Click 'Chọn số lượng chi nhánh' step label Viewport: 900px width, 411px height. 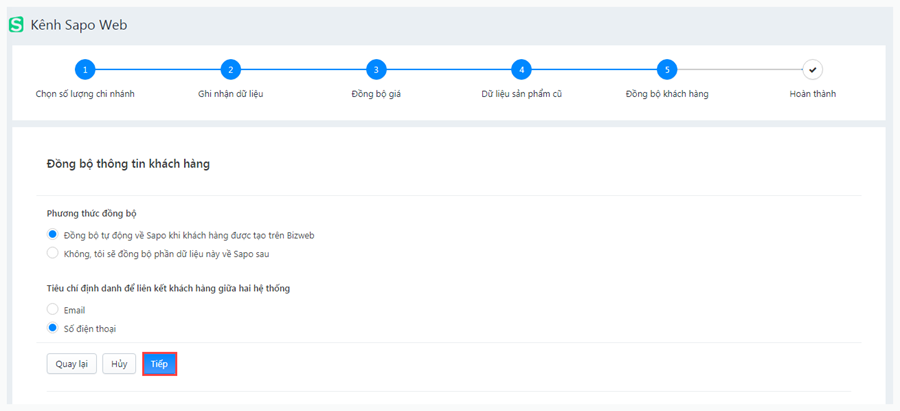point(85,94)
